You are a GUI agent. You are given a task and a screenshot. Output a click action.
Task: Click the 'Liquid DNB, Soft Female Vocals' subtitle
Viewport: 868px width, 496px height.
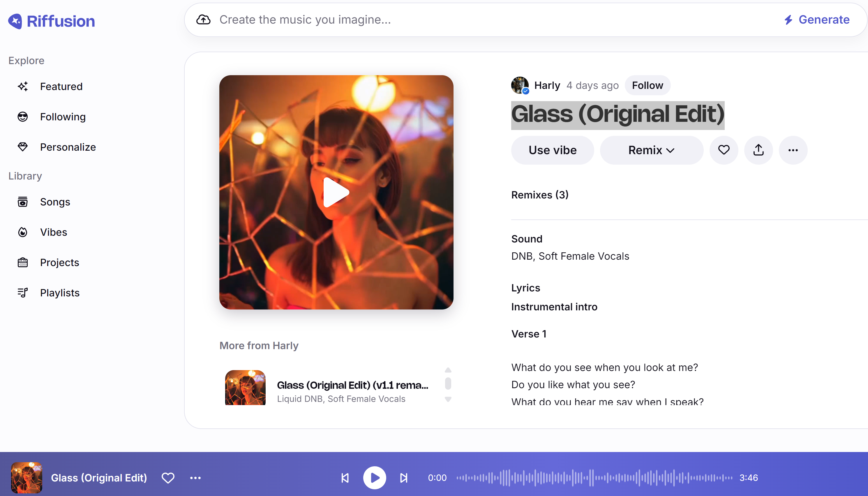point(341,399)
